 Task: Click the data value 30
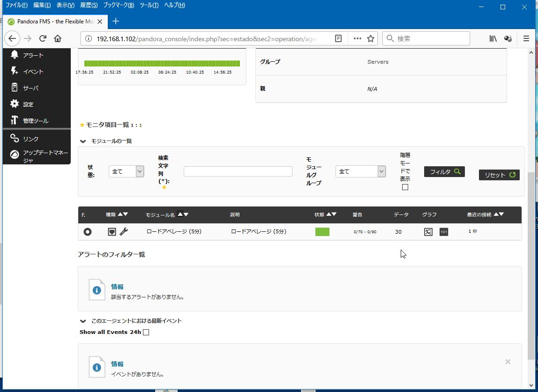pos(398,232)
